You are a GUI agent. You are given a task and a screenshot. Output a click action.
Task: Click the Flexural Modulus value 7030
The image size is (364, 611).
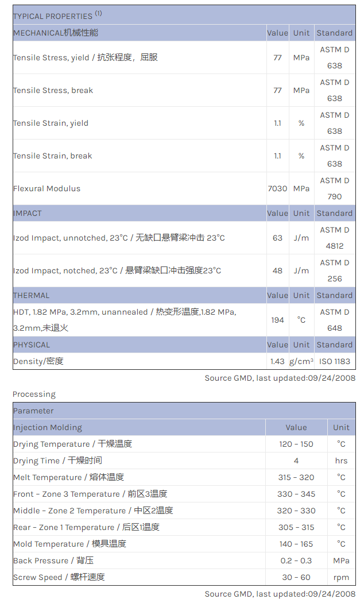coord(277,188)
